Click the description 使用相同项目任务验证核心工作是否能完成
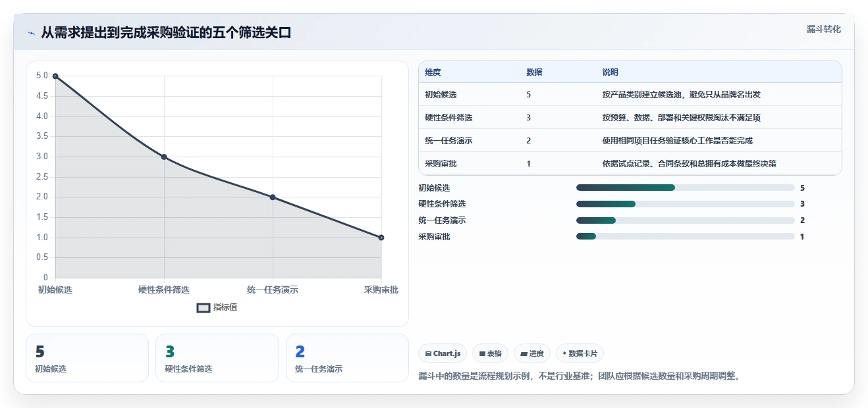 pyautogui.click(x=678, y=141)
